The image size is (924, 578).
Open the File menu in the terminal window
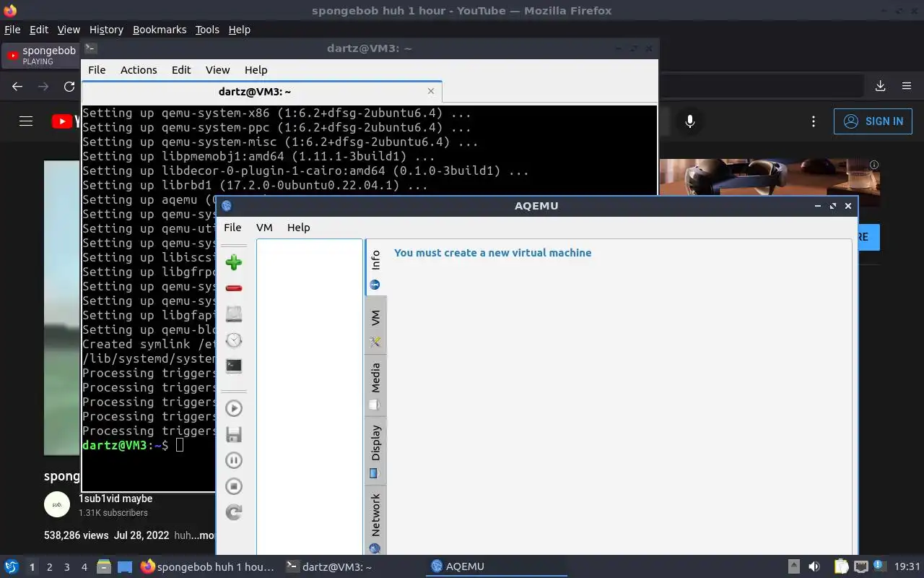click(97, 70)
